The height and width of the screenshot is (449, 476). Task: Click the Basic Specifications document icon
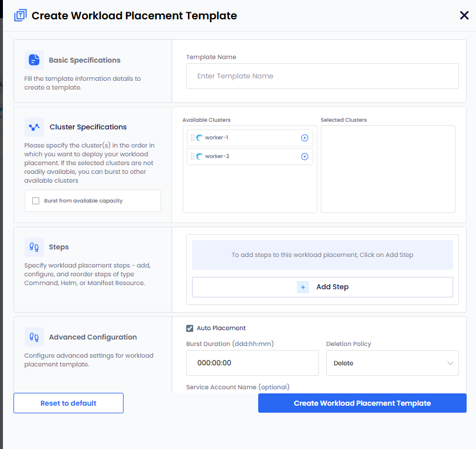(x=34, y=60)
